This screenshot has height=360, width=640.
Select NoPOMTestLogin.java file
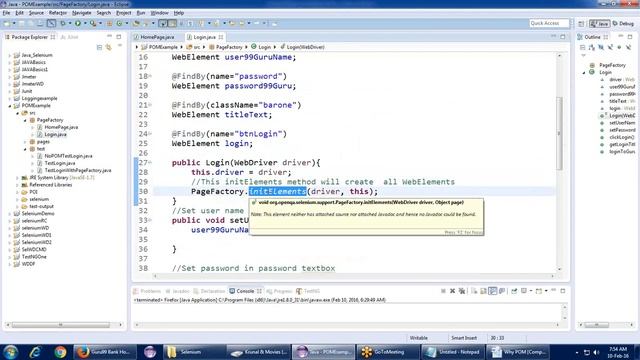(x=68, y=156)
